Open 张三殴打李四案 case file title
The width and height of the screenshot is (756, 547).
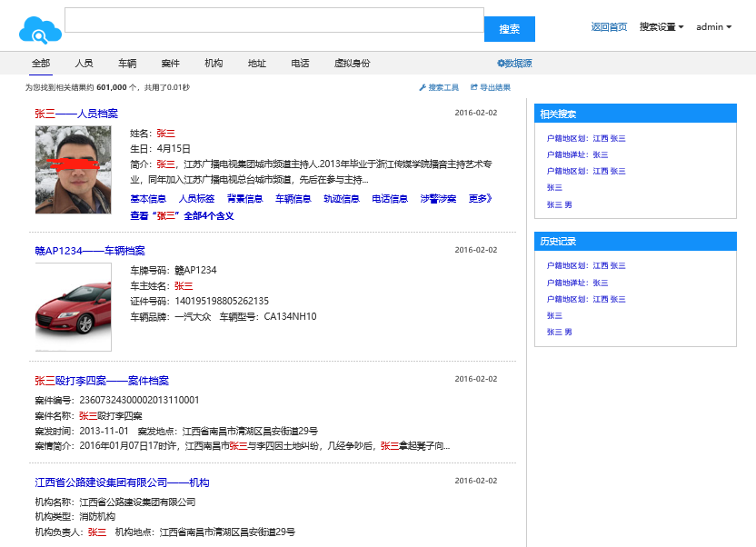pyautogui.click(x=102, y=381)
